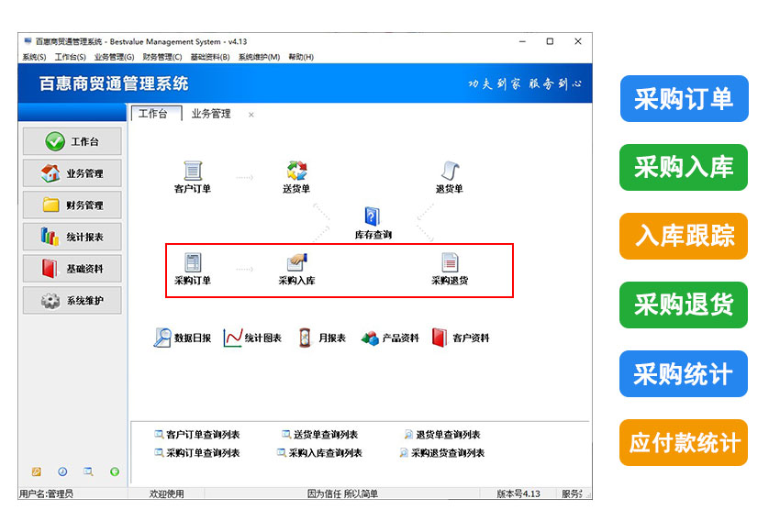The width and height of the screenshot is (780, 532).
Task: Close the tab with x button
Action: (251, 115)
